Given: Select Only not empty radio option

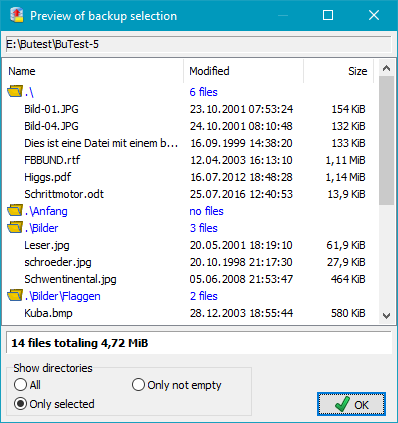Looking at the screenshot, I should pos(138,385).
